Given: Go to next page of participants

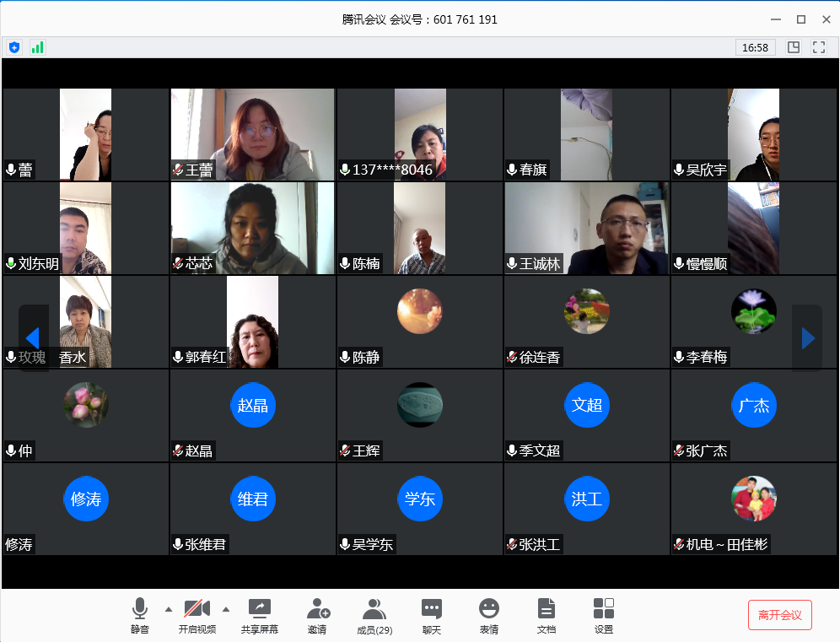Looking at the screenshot, I should [807, 338].
